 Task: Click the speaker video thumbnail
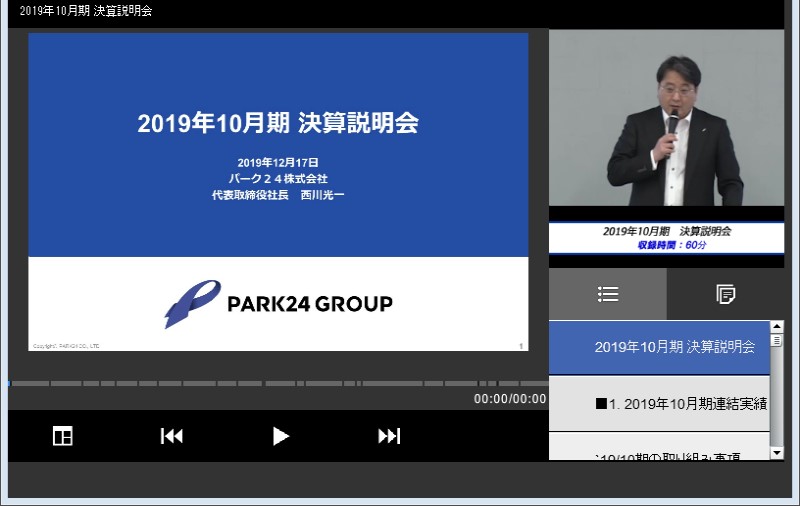666,118
